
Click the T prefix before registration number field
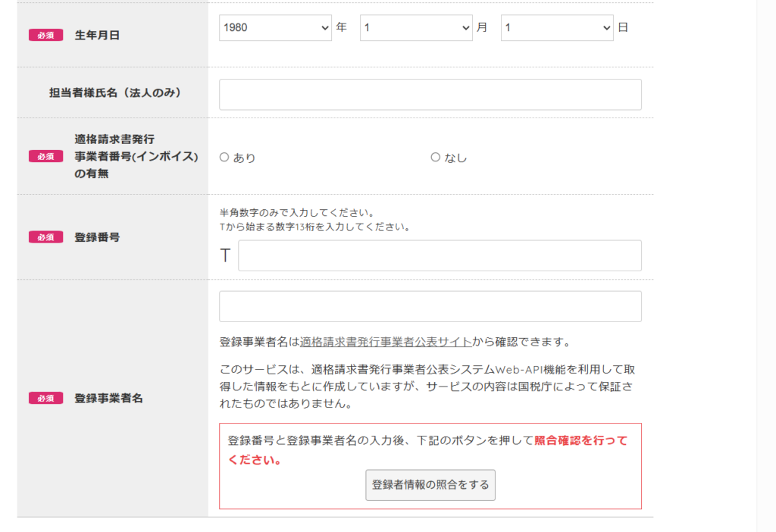[x=225, y=256]
